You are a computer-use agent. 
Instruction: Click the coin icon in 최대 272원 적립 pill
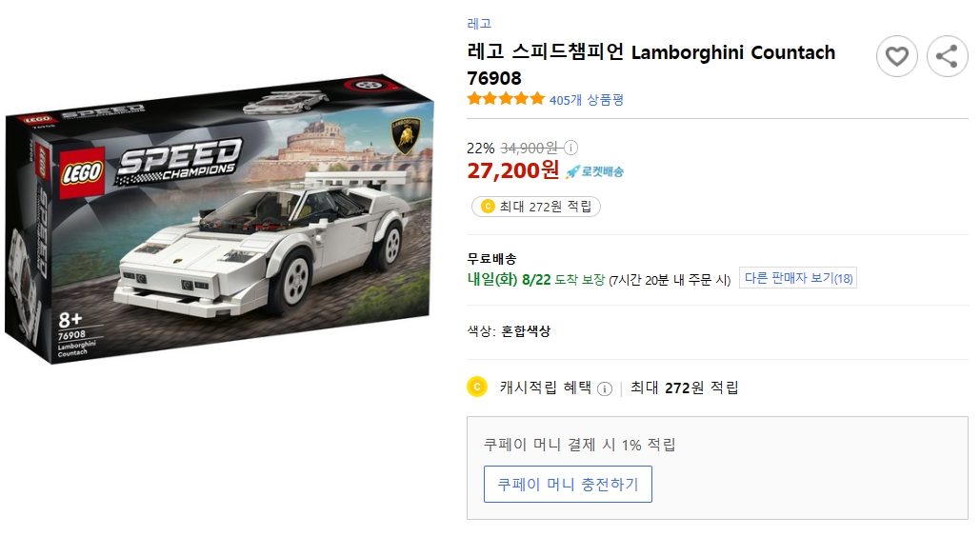click(488, 207)
